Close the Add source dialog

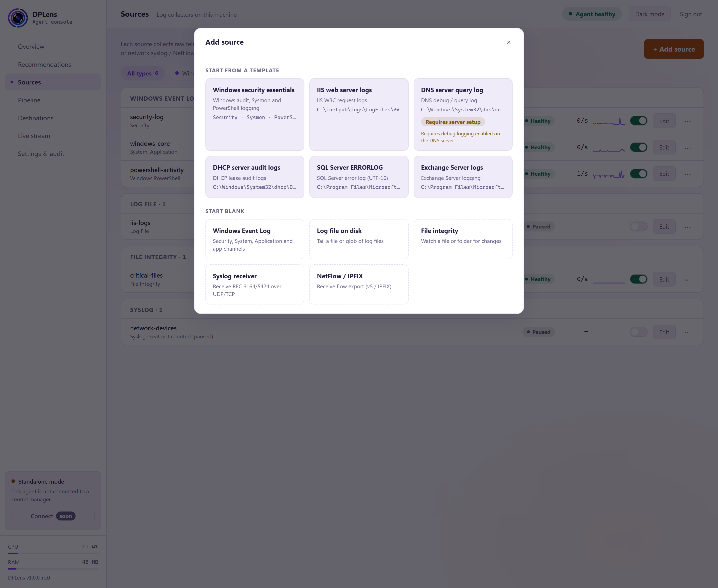[x=509, y=42]
